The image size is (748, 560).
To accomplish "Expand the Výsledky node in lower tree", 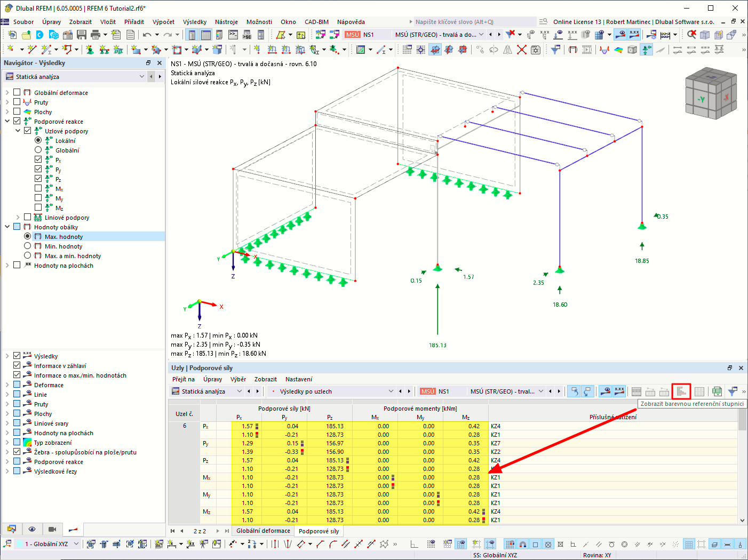I will (x=7, y=356).
